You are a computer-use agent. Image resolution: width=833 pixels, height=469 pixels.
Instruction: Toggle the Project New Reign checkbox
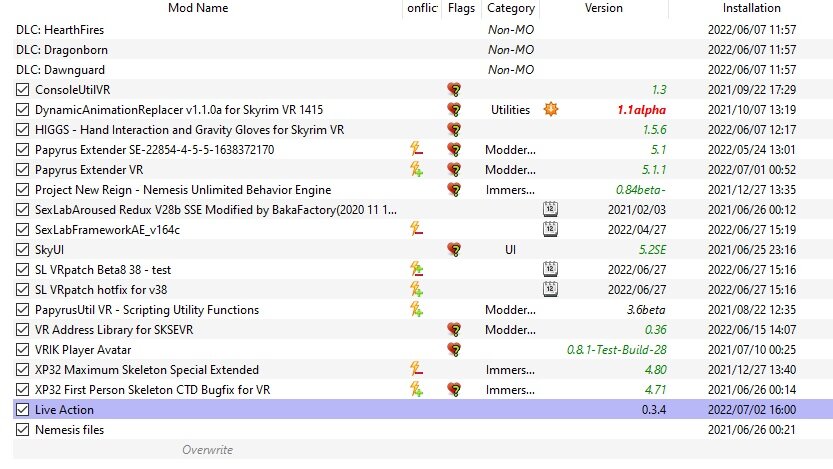click(x=22, y=190)
